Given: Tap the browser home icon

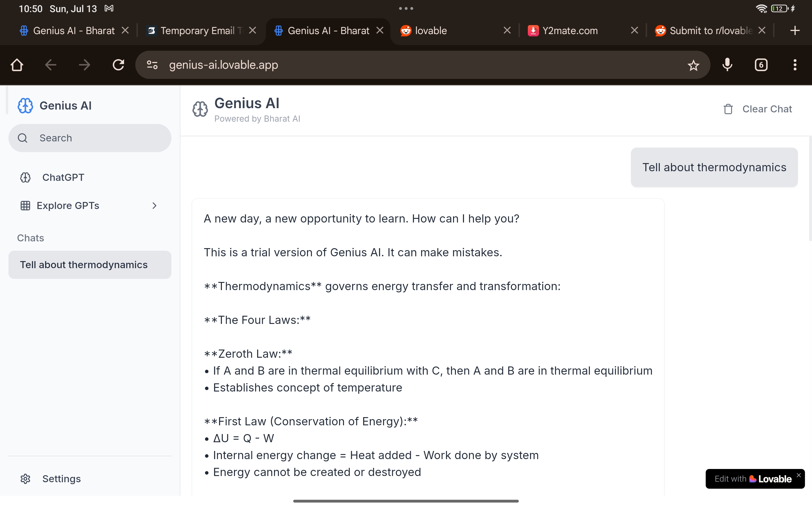Looking at the screenshot, I should pos(17,65).
